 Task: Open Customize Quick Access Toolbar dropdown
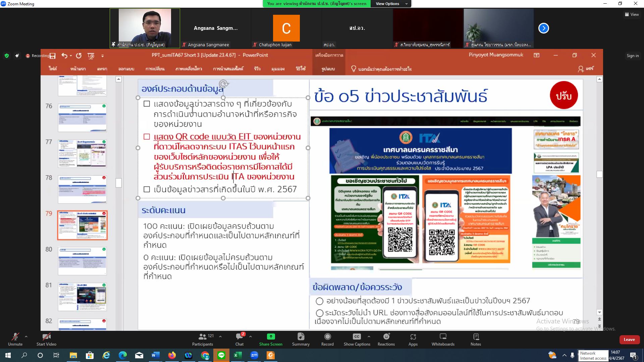(x=103, y=56)
